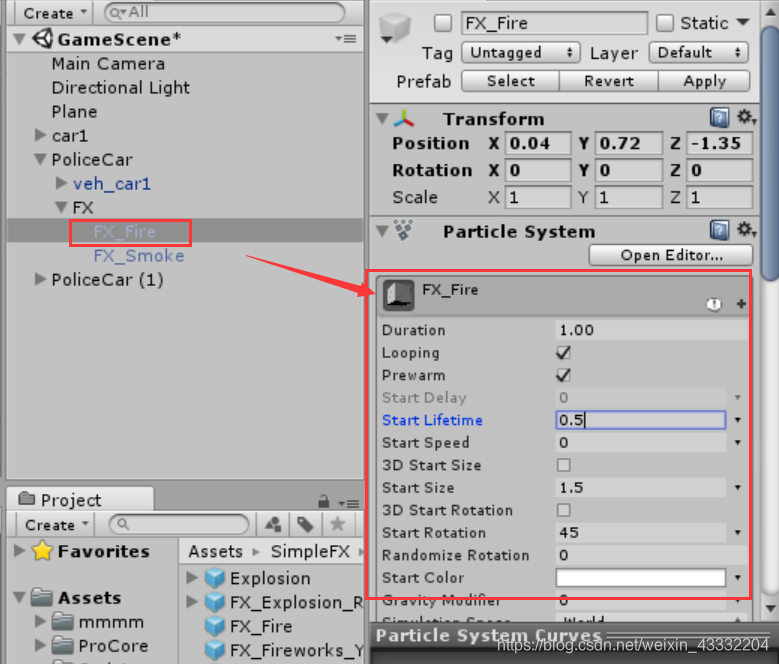Enable the 3D Start Rotation checkbox
Viewport: 779px width, 664px height.
click(x=563, y=510)
